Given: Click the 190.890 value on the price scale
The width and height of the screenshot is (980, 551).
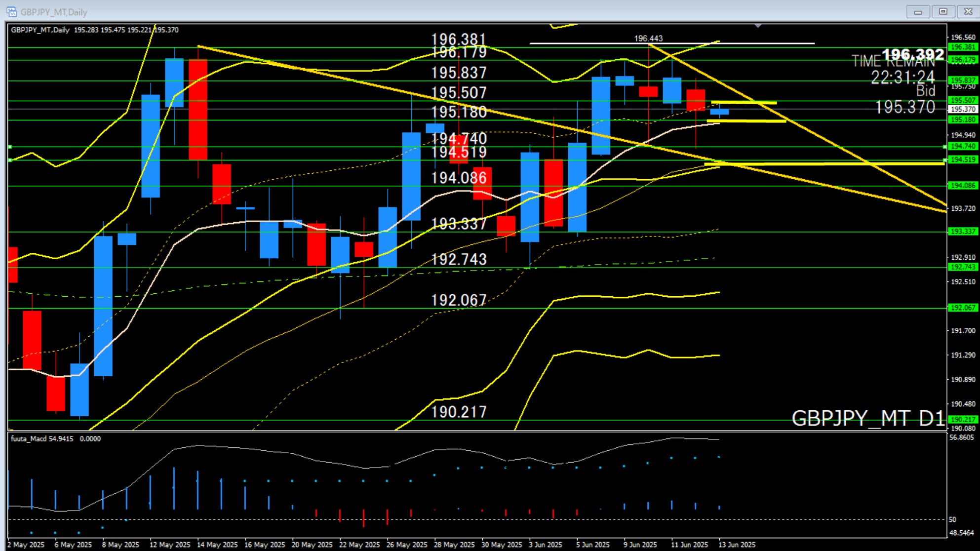Looking at the screenshot, I should click(963, 379).
